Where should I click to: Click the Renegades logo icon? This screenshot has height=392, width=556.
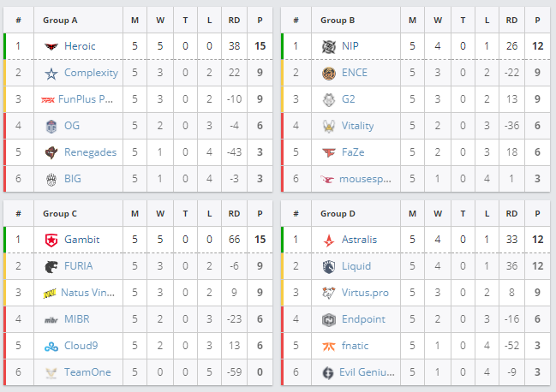51,152
